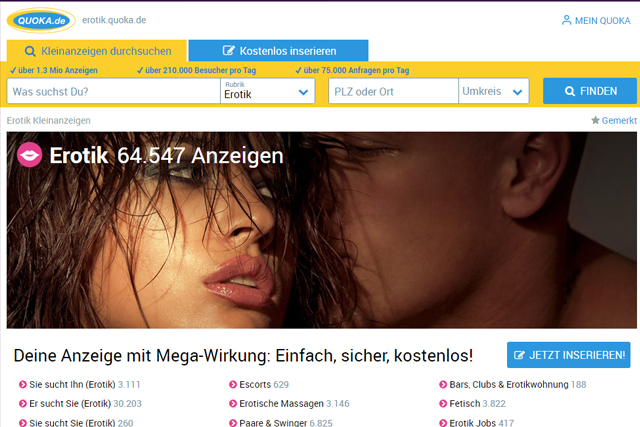Click the edit icon in the Kostenlos inserieren tab
Image resolution: width=640 pixels, height=427 pixels.
coord(229,51)
